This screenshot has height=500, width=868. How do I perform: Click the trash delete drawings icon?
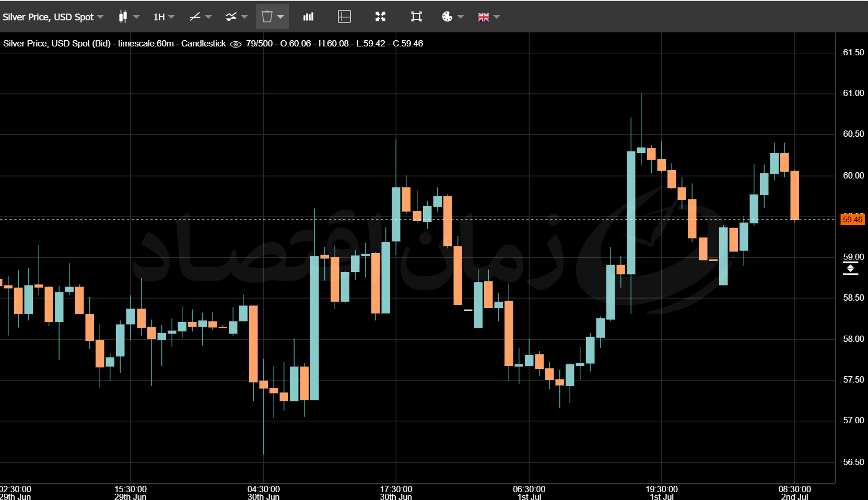(267, 17)
